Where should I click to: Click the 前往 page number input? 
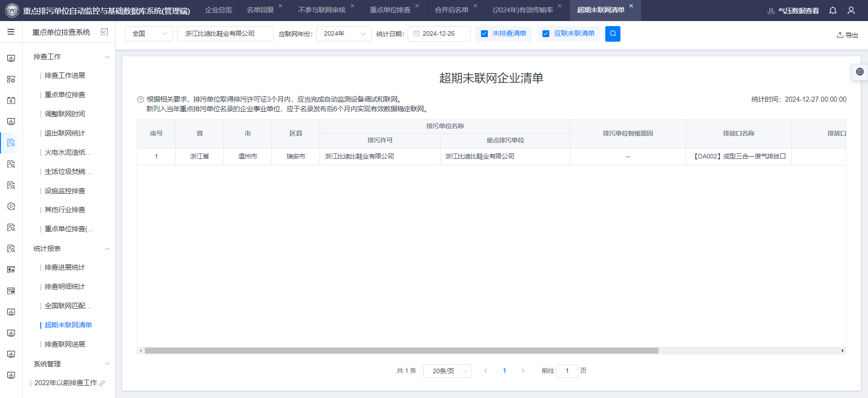click(x=567, y=371)
